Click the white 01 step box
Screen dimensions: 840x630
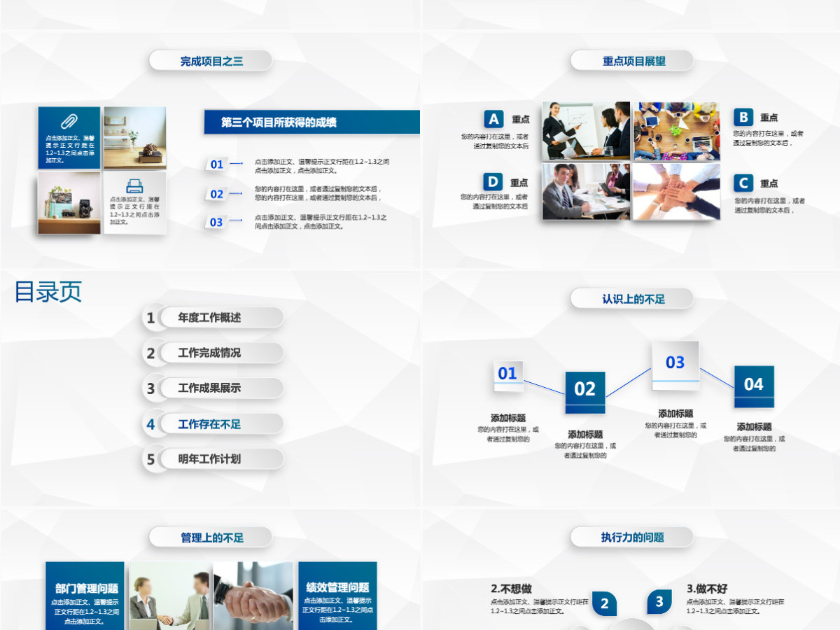point(508,375)
